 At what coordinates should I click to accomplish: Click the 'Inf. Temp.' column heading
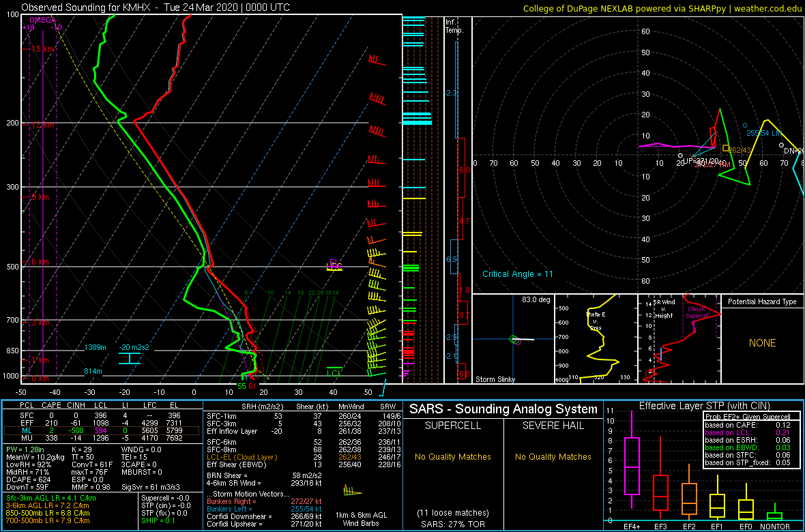click(x=454, y=26)
